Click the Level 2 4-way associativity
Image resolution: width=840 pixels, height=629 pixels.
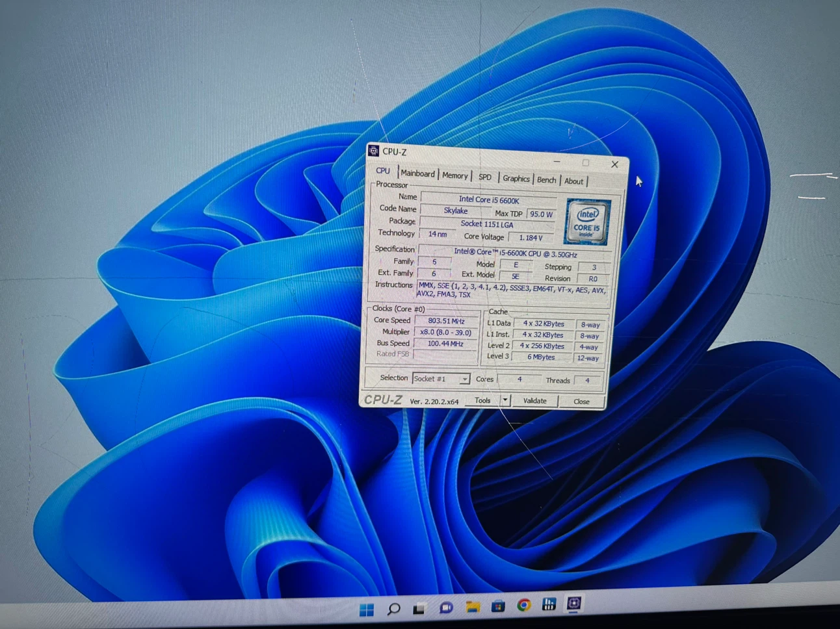(588, 347)
